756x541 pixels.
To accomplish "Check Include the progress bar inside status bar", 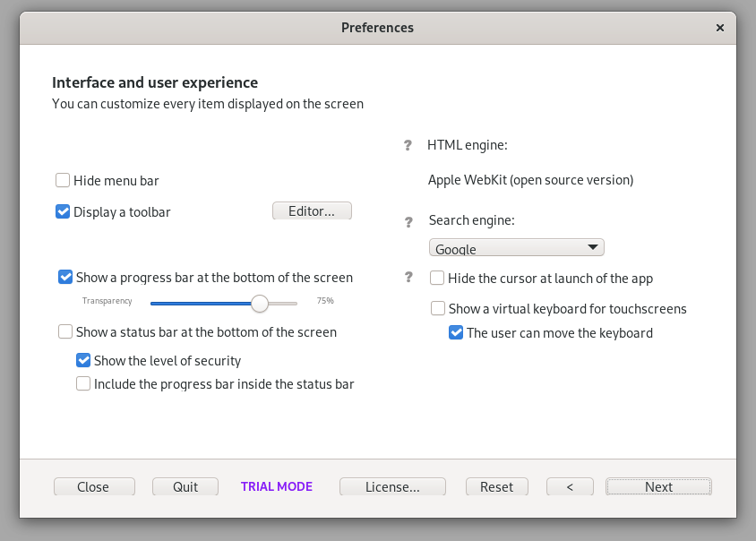I will pos(83,383).
